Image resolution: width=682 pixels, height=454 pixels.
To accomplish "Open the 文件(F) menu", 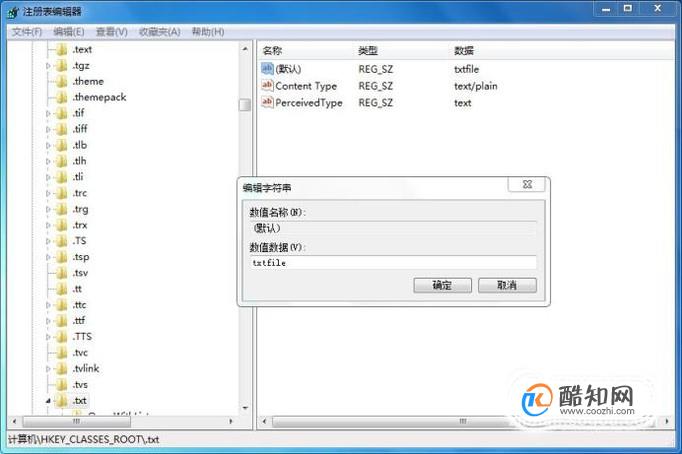I will (x=27, y=32).
